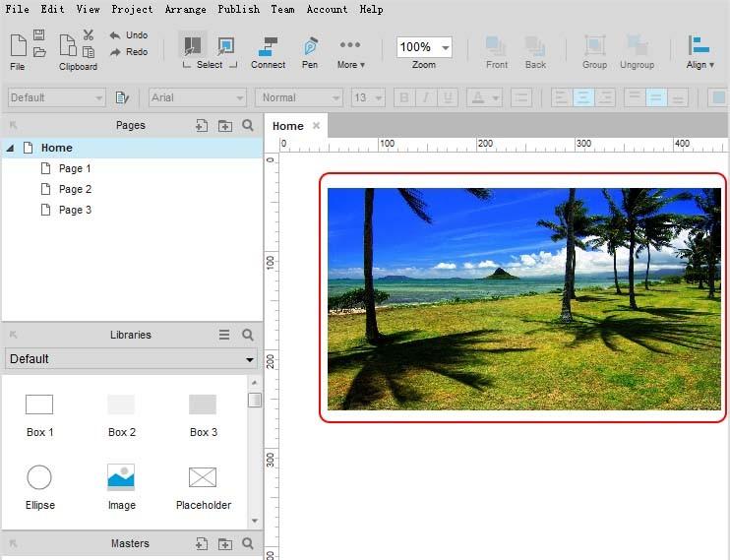Add a new folder in Pages panel
The image size is (730, 560).
[225, 126]
